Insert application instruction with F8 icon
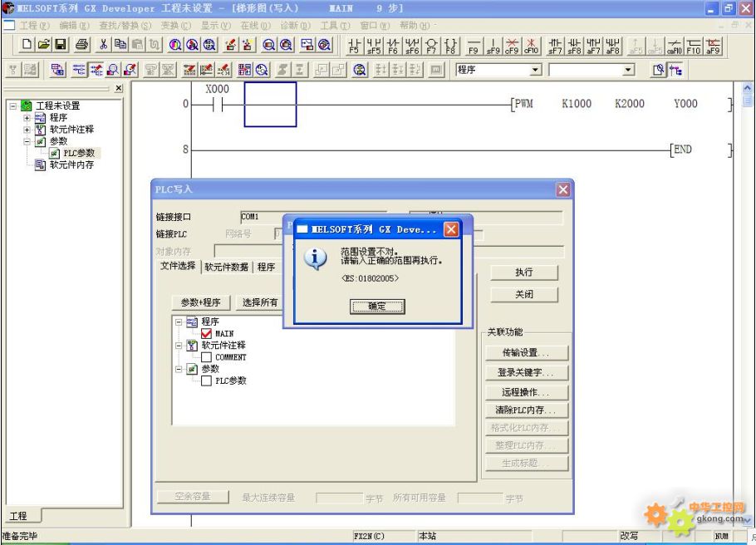The image size is (756, 545). click(450, 46)
